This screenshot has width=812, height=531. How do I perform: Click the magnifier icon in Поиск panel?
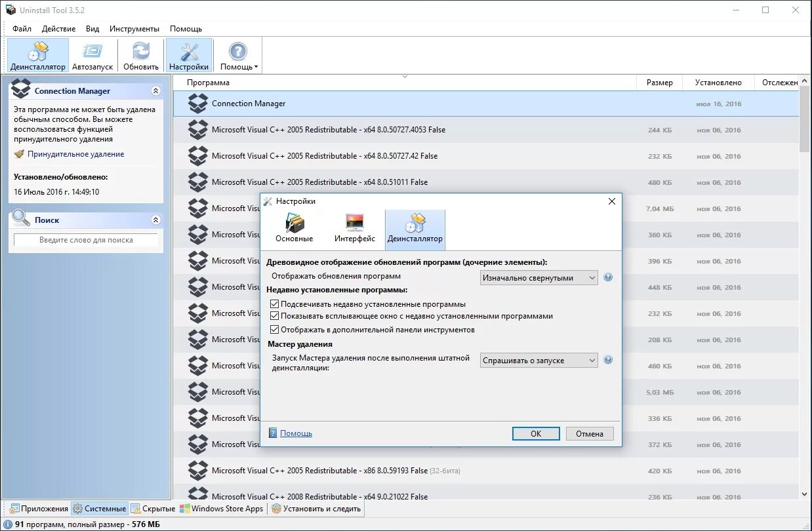tap(21, 218)
